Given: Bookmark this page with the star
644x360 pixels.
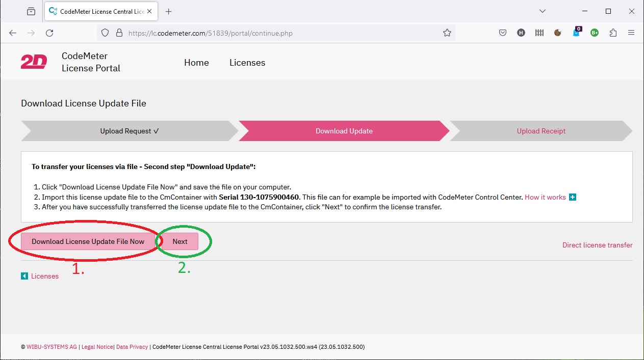Looking at the screenshot, I should [x=447, y=33].
